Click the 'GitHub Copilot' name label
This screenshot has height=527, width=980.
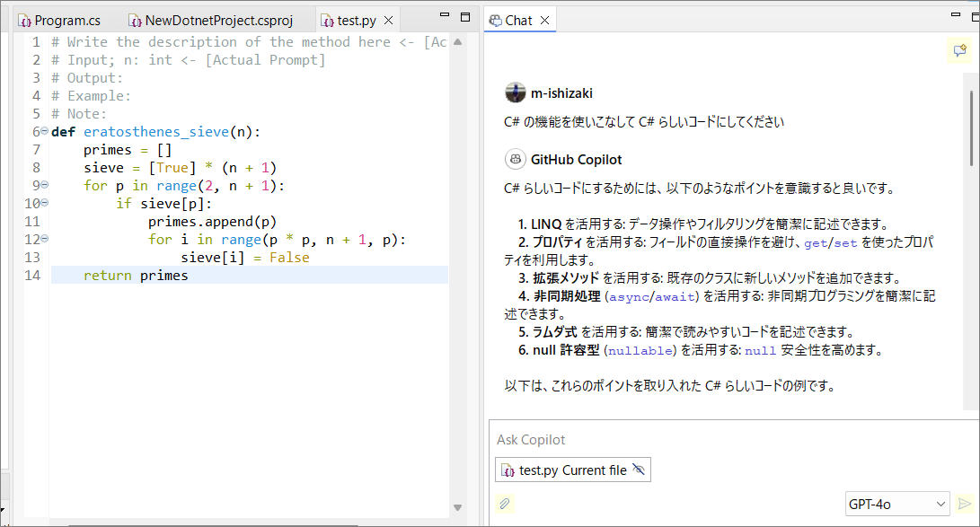577,160
